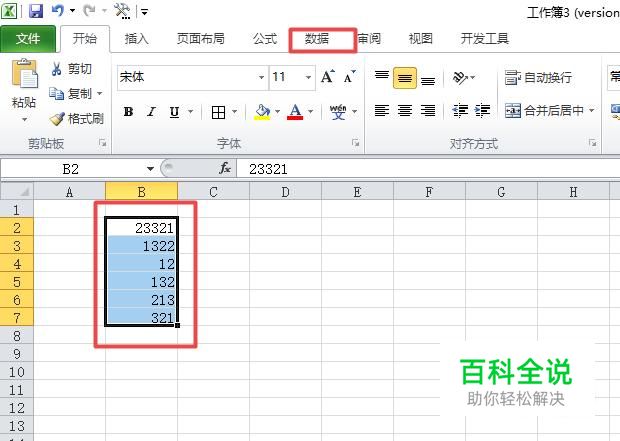Expand the underline style arrow
This screenshot has height=441, width=620.
pyautogui.click(x=191, y=112)
